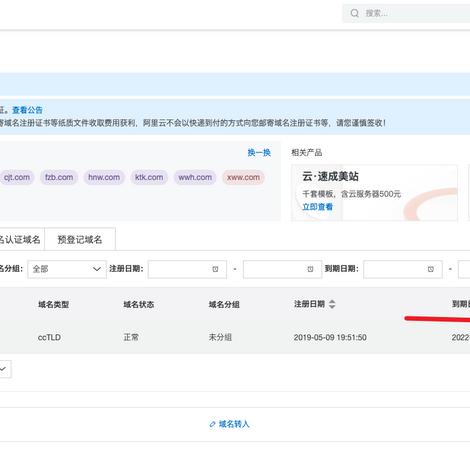
Task: Select the hnw.com domain suggestion
Action: pyautogui.click(x=104, y=177)
